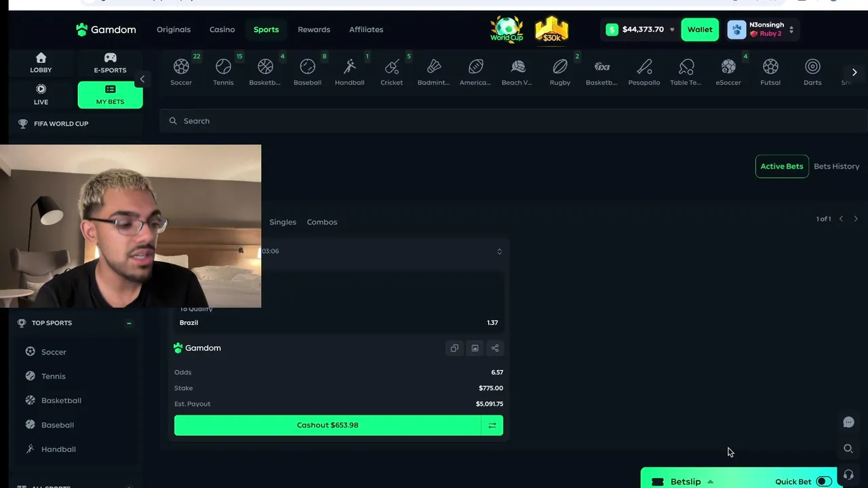This screenshot has width=868, height=488.
Task: Select the 3x3 Basketball sport icon
Action: [x=601, y=71]
